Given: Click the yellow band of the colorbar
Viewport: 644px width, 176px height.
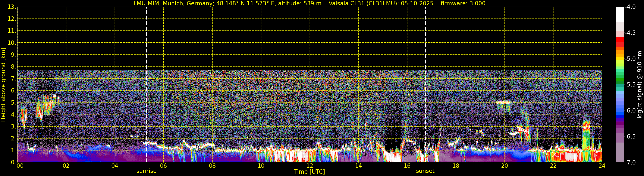Looking at the screenshot, I should tap(620, 59).
